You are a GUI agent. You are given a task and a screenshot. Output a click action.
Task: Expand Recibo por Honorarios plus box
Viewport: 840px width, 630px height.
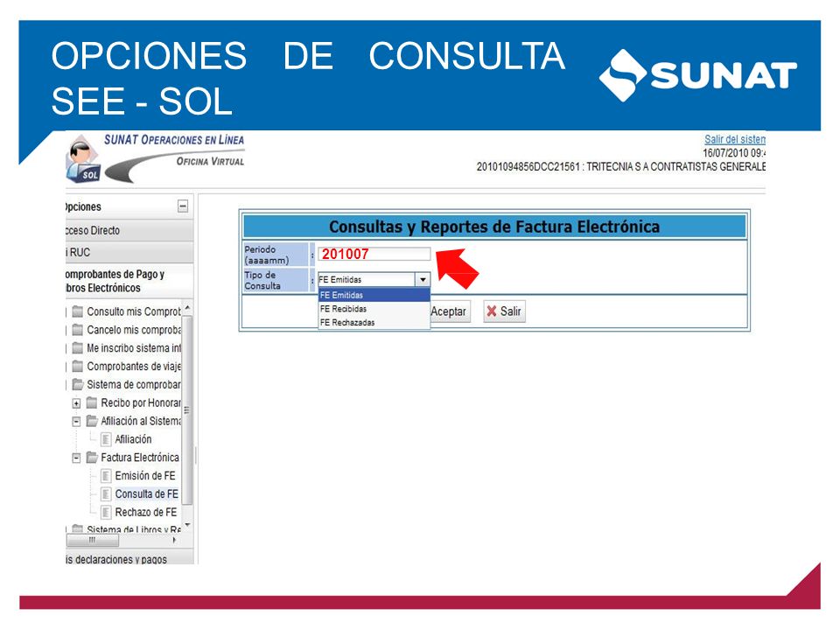click(x=77, y=402)
